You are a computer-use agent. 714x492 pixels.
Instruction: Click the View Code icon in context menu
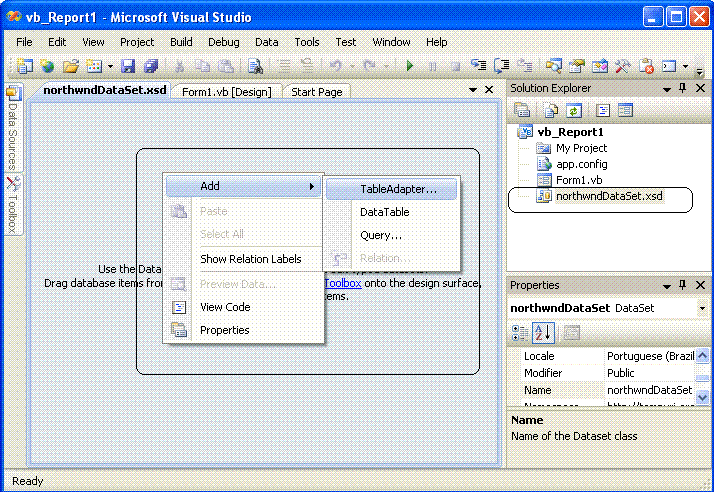point(179,307)
